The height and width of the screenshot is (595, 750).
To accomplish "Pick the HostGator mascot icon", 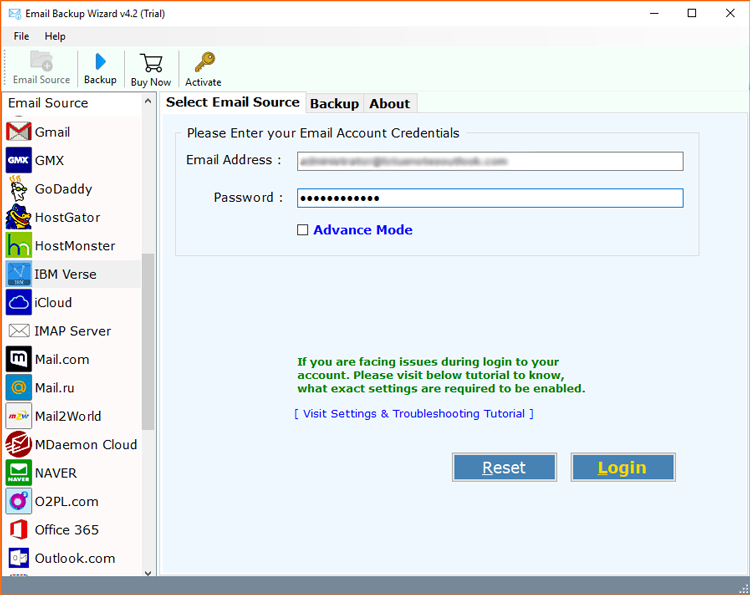I will [x=19, y=217].
